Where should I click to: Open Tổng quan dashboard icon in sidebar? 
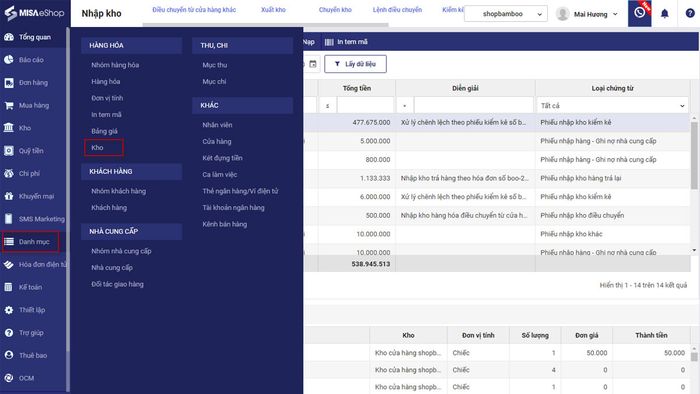point(8,37)
